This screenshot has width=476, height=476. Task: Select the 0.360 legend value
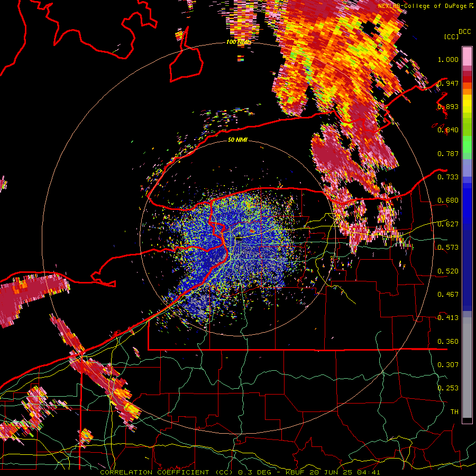coord(448,341)
